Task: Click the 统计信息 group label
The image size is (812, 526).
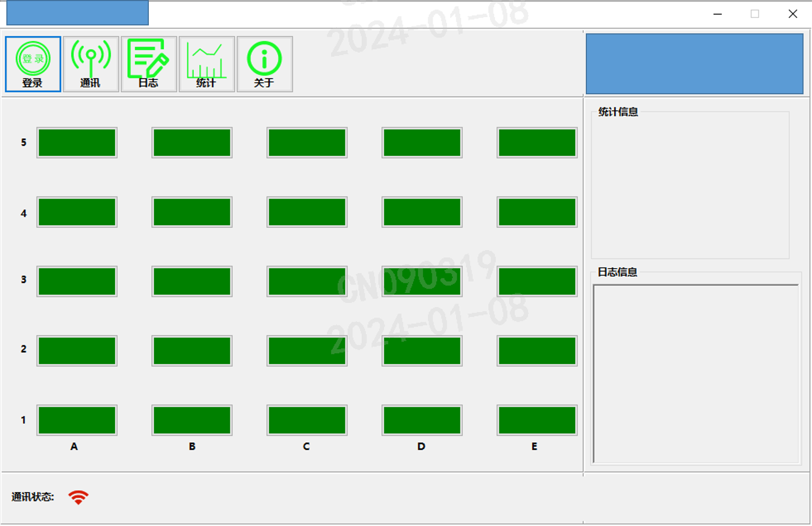Action: click(618, 112)
